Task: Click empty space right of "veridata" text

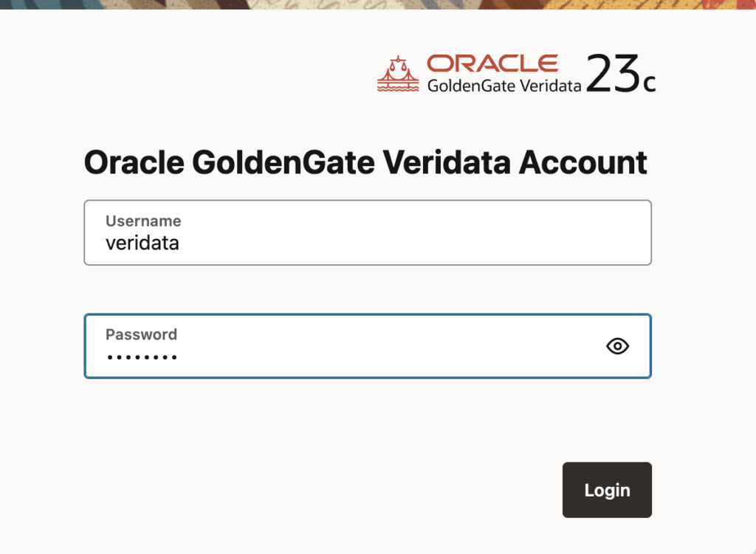Action: click(x=413, y=243)
